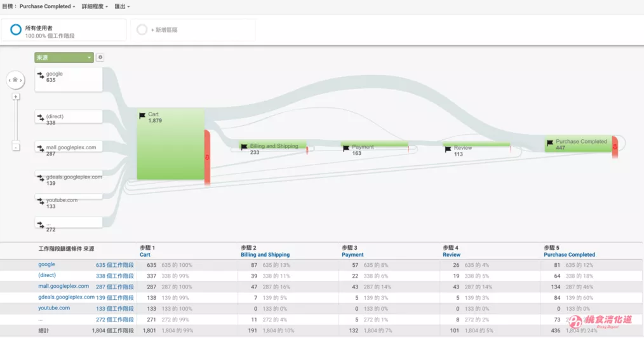Open the Purchase Completed goal dropdown
This screenshot has width=644, height=338.
pos(47,6)
